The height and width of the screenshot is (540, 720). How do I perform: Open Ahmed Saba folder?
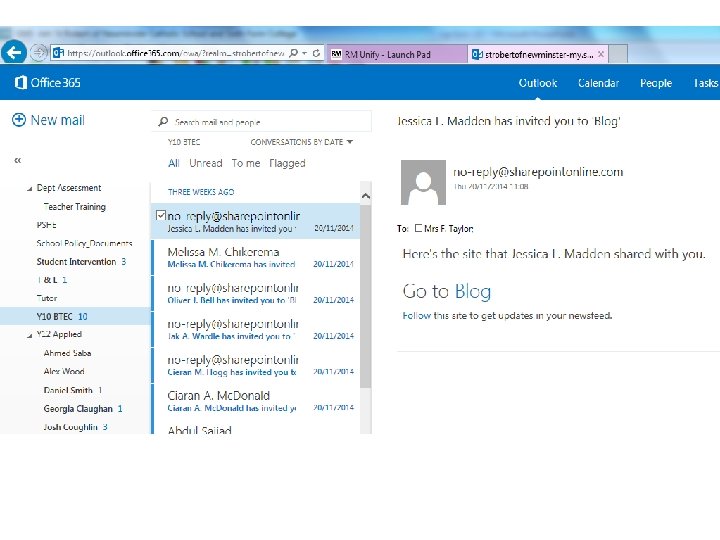tap(67, 353)
